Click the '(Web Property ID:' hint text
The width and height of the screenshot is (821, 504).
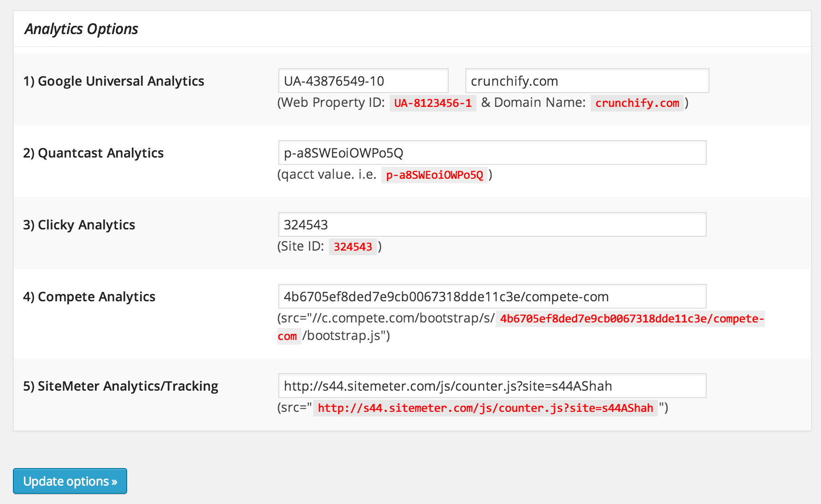point(331,102)
